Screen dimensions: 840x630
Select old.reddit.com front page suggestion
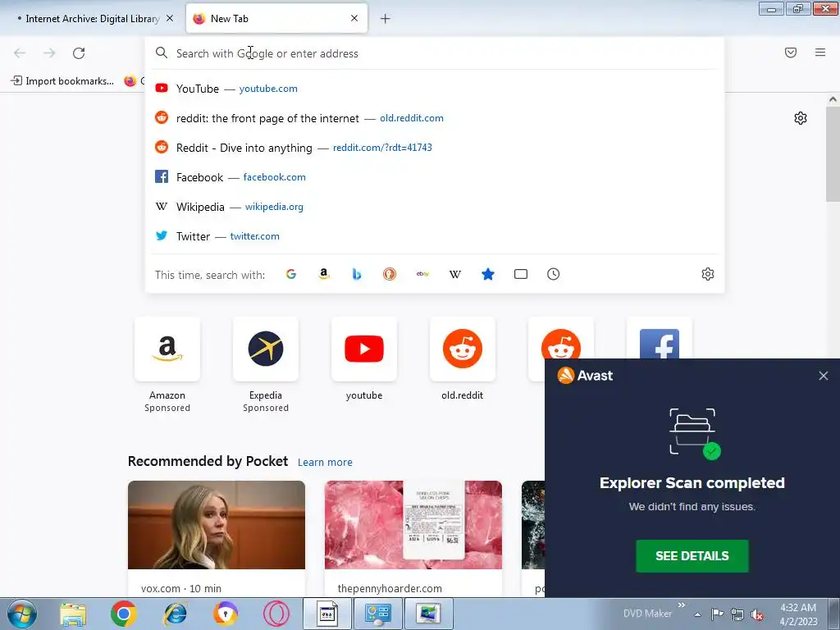point(435,118)
